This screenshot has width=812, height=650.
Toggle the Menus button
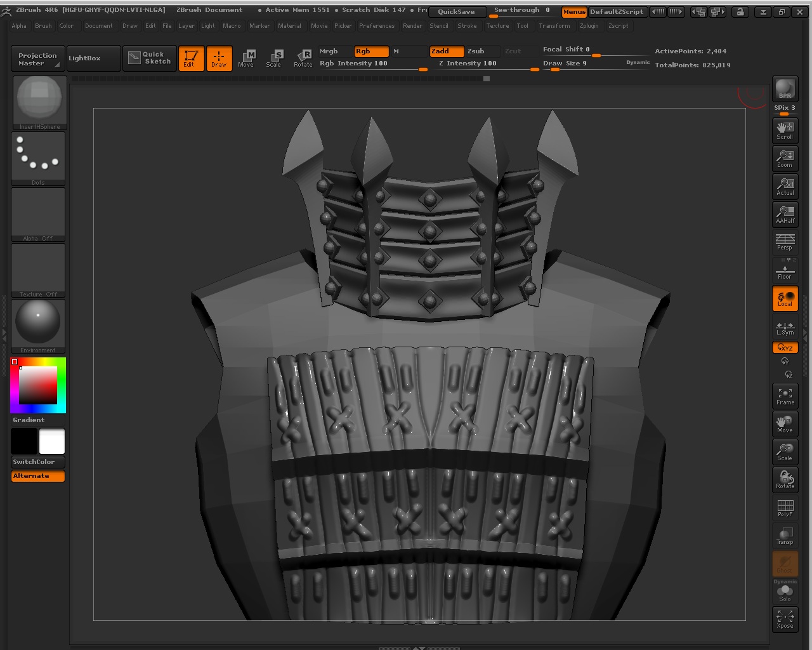574,11
